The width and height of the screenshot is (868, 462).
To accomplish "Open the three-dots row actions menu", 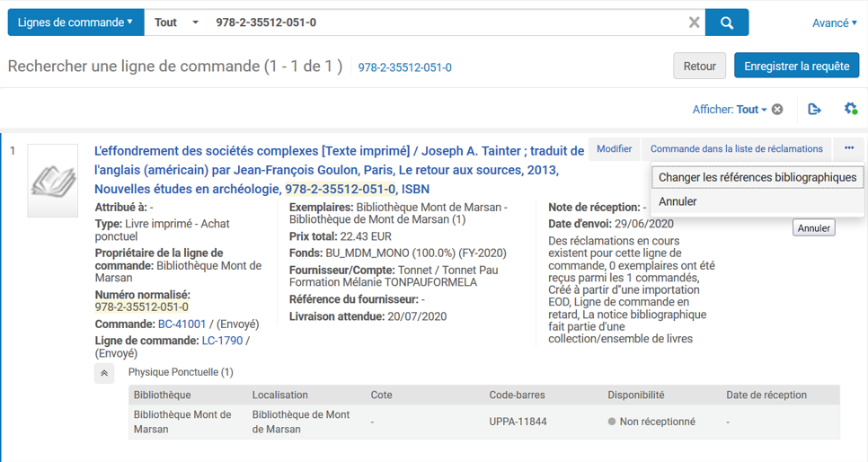I will click(848, 148).
